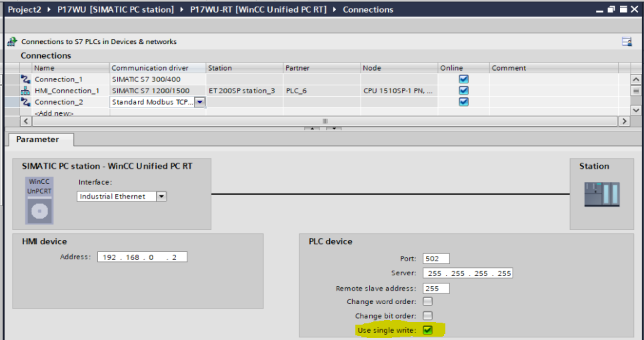This screenshot has width=644, height=340.
Task: Click the Comment column header
Action: pos(553,68)
